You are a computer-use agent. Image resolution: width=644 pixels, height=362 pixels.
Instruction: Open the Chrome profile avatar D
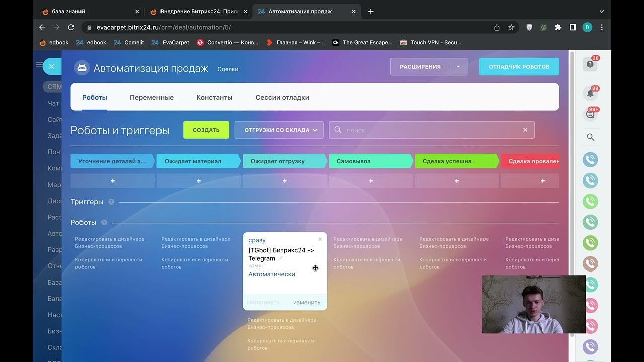click(x=587, y=27)
